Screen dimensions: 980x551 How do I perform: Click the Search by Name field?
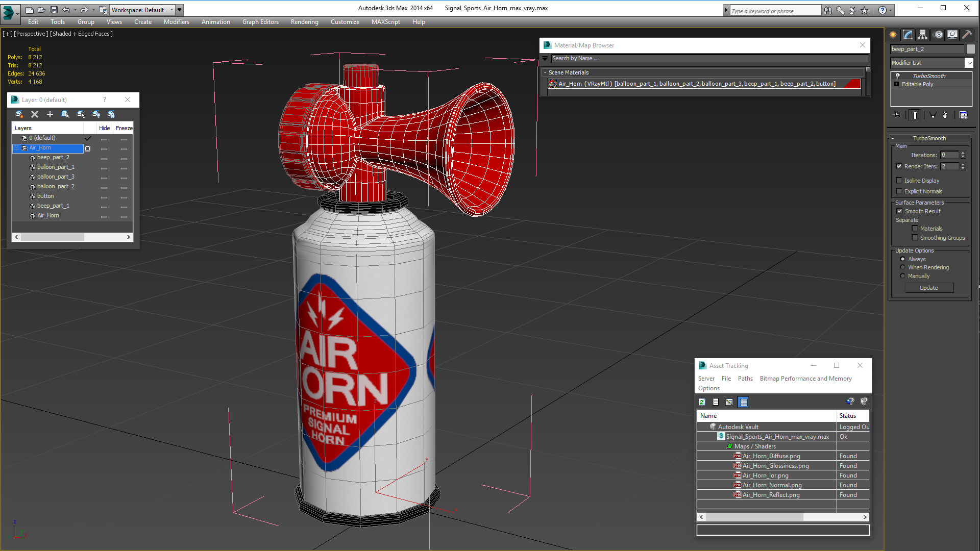point(709,59)
